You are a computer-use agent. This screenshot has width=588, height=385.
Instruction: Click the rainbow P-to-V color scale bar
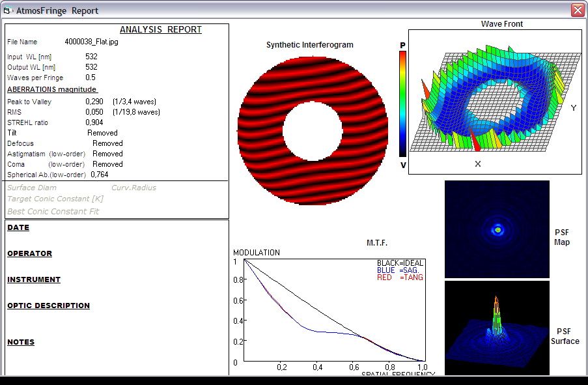pyautogui.click(x=402, y=104)
